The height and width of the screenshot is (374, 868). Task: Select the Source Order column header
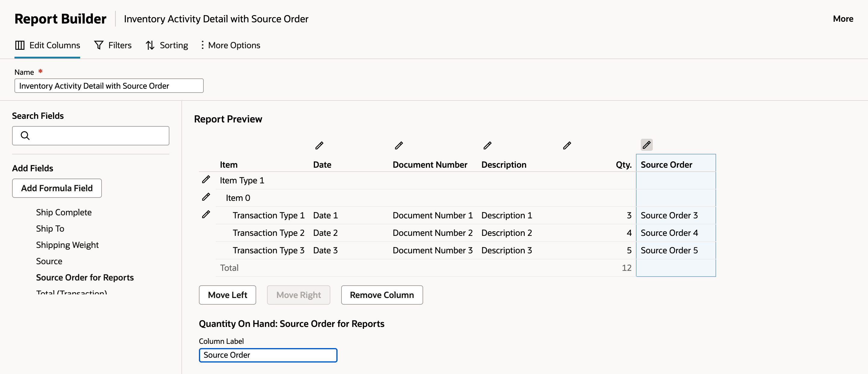[666, 165]
